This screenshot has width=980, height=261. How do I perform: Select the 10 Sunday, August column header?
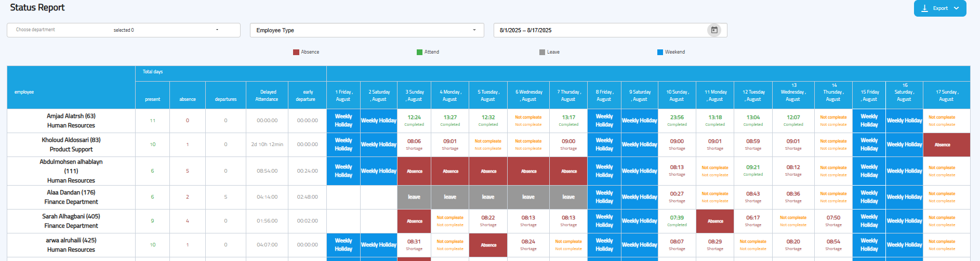[x=677, y=95]
